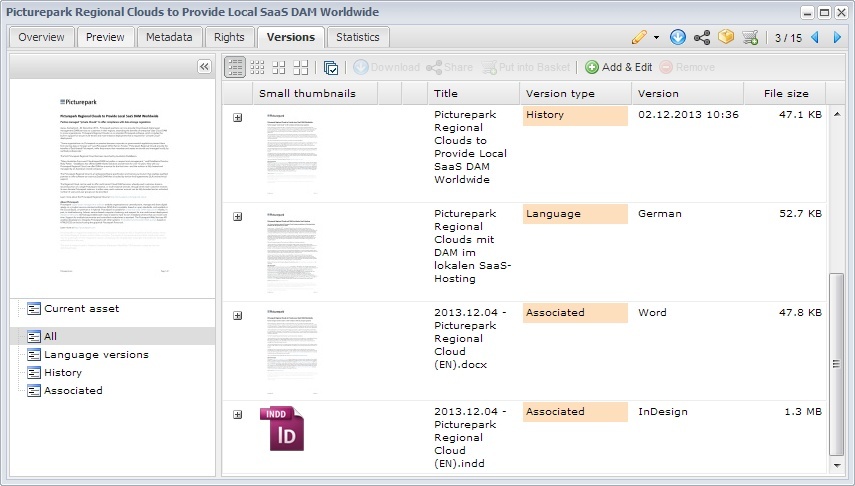This screenshot has width=855, height=486.
Task: Click the Add & Edit button
Action: [x=618, y=67]
